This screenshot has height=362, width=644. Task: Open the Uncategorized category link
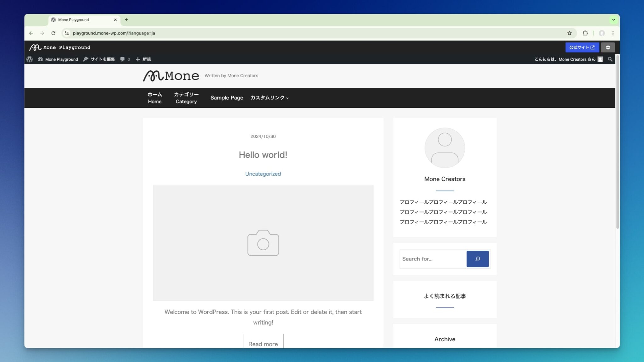tap(263, 174)
